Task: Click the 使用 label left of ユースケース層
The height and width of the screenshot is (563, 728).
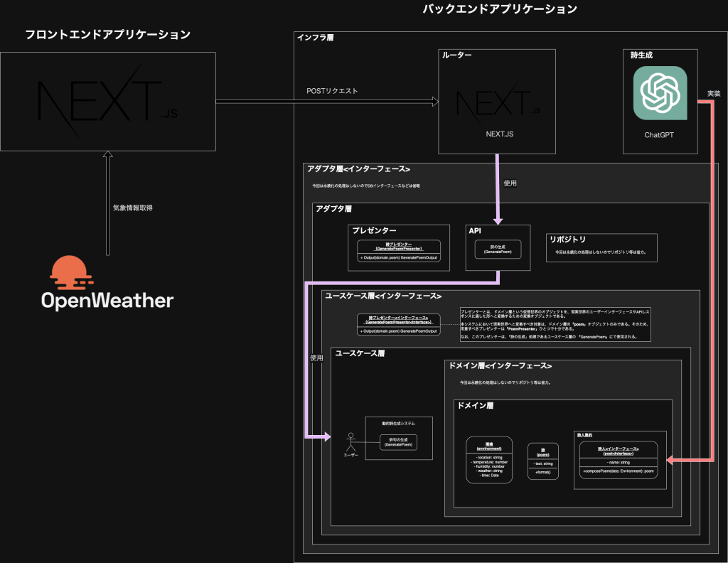Action: click(316, 358)
